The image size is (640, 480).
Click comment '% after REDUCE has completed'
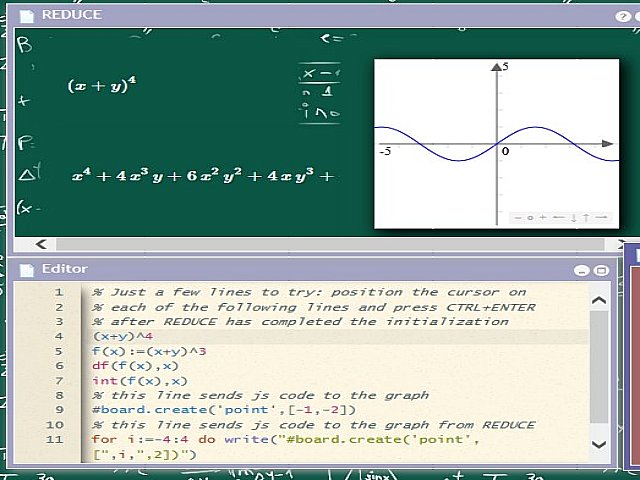point(300,322)
